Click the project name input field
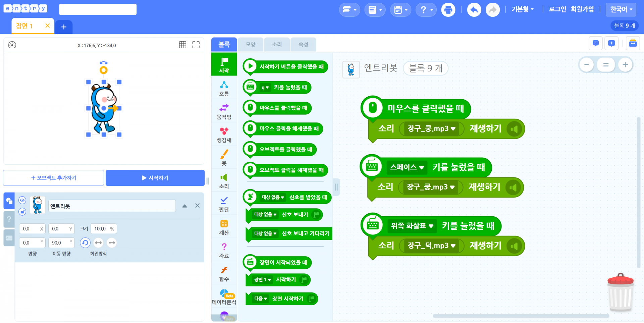The height and width of the screenshot is (323, 644). tap(98, 9)
